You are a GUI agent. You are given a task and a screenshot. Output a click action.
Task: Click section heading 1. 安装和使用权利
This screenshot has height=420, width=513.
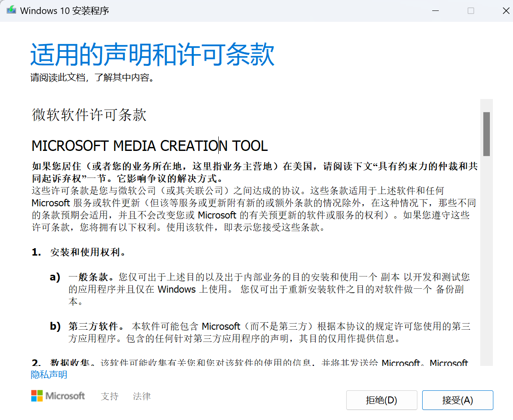point(79,252)
